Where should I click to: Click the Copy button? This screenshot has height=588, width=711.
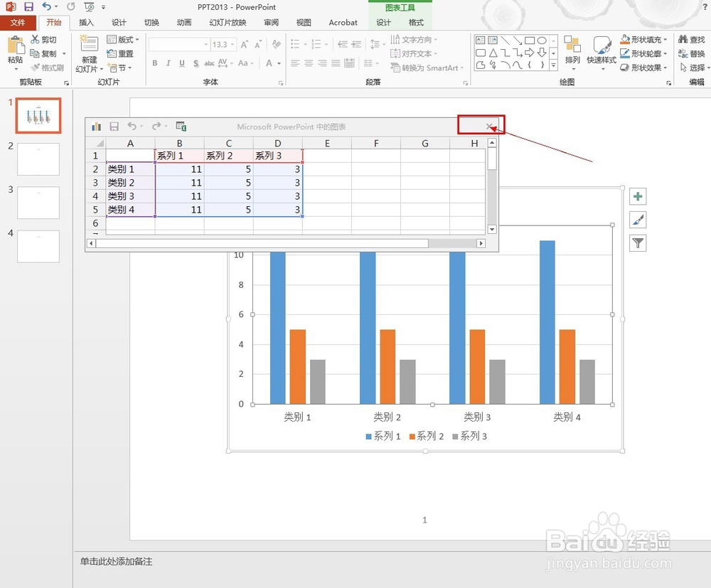coord(43,53)
